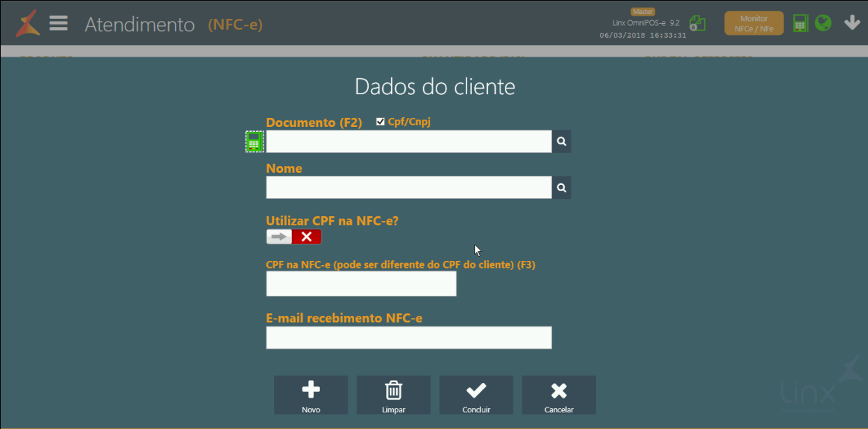Expand options with the top-right arrow control
The width and height of the screenshot is (868, 429).
[852, 22]
